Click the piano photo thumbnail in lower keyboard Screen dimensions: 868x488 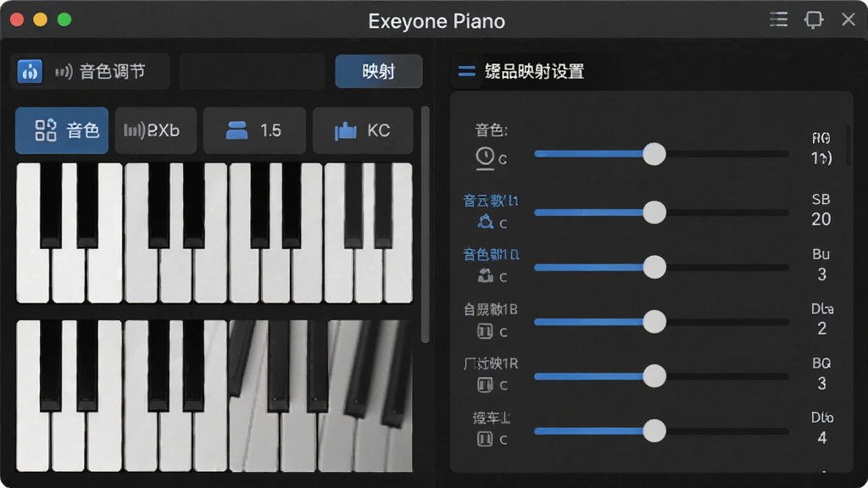(320, 396)
